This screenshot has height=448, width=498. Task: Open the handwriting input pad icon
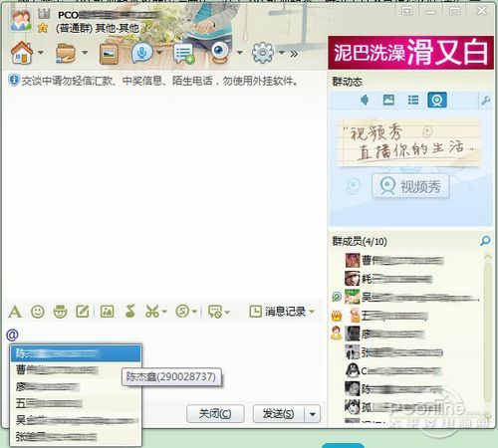pyautogui.click(x=83, y=312)
